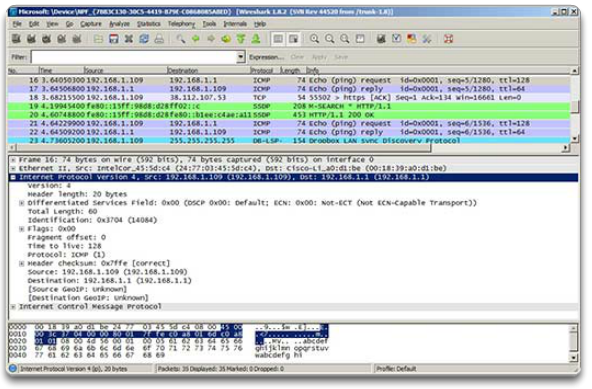592x389 pixels.
Task: Click the filter Save button
Action: pyautogui.click(x=341, y=57)
